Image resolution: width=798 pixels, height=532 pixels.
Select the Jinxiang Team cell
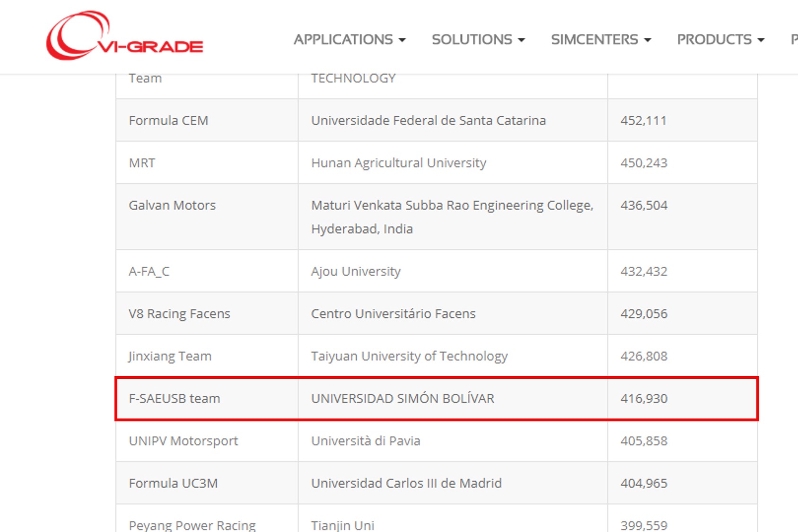[x=207, y=356]
